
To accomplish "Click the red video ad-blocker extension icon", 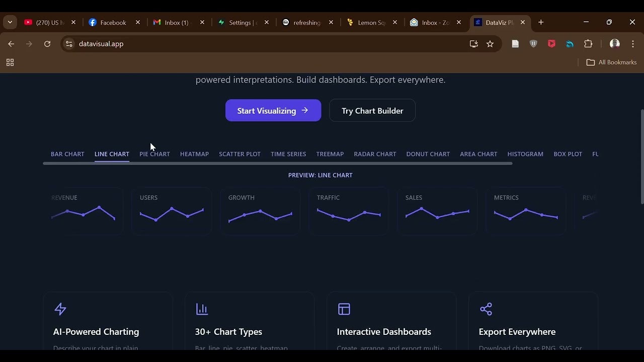I will 551,44.
